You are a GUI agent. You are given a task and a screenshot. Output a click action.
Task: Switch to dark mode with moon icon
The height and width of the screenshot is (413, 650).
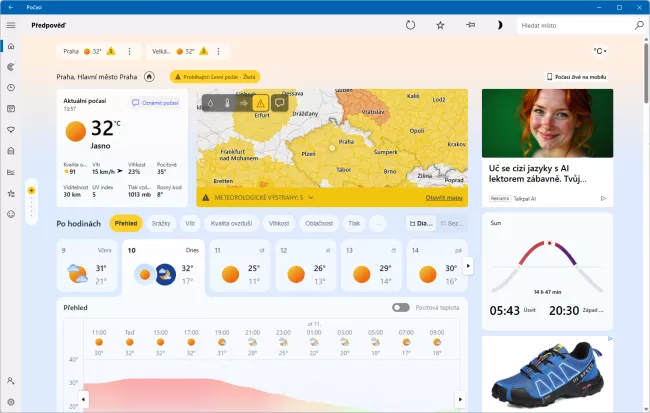click(x=500, y=25)
